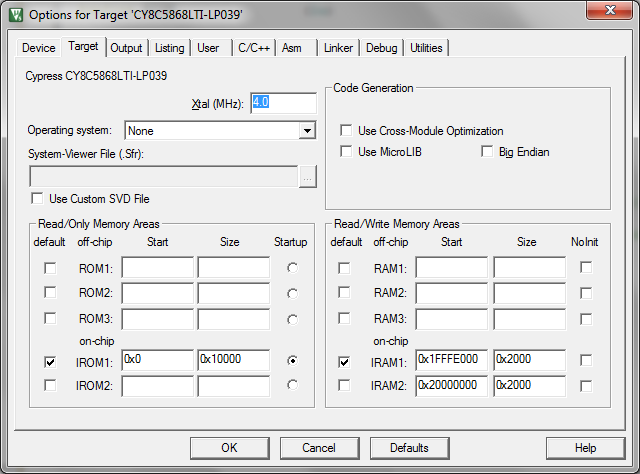Switch to the C/C++ tab
This screenshot has width=640, height=474.
254,48
